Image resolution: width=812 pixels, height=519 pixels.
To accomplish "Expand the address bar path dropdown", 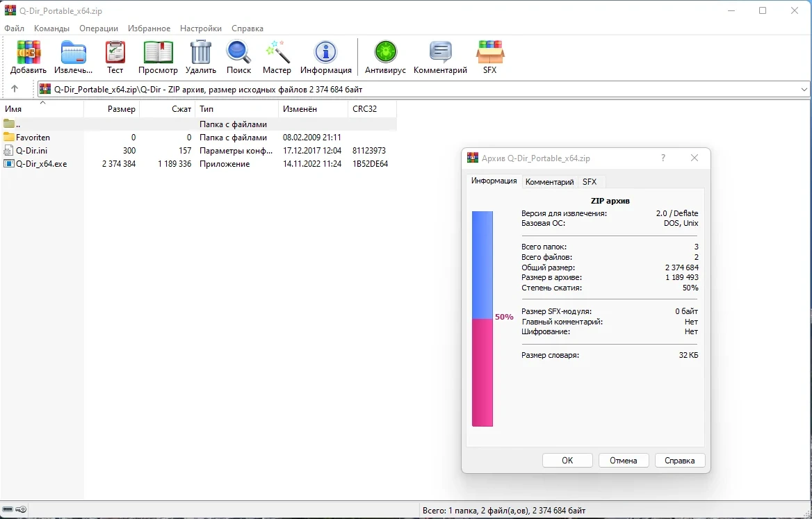I will pyautogui.click(x=804, y=89).
